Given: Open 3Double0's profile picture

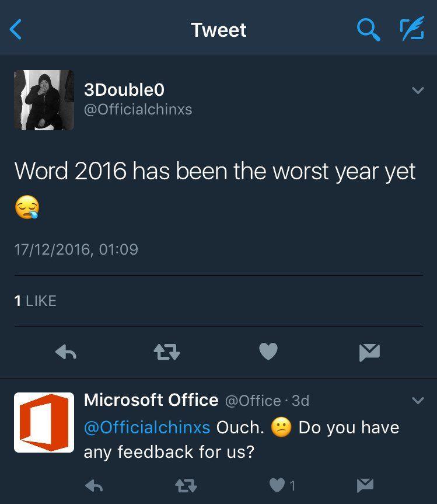Looking at the screenshot, I should pyautogui.click(x=44, y=100).
